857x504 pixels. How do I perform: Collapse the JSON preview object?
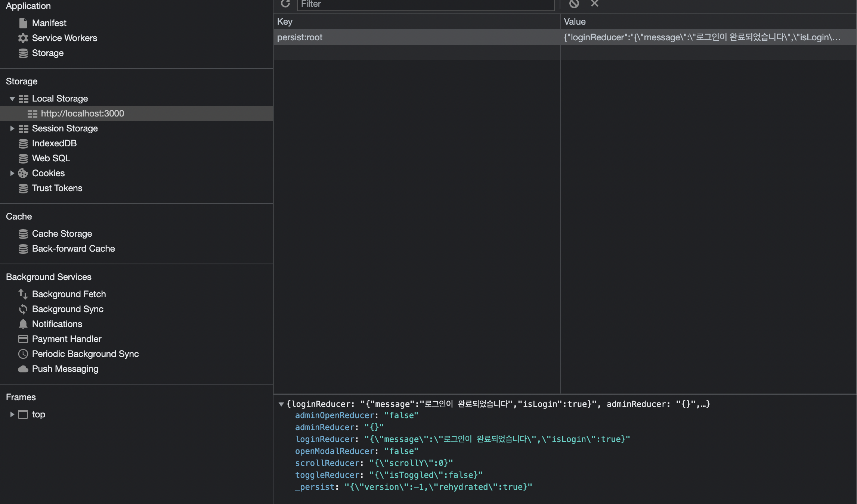[281, 404]
